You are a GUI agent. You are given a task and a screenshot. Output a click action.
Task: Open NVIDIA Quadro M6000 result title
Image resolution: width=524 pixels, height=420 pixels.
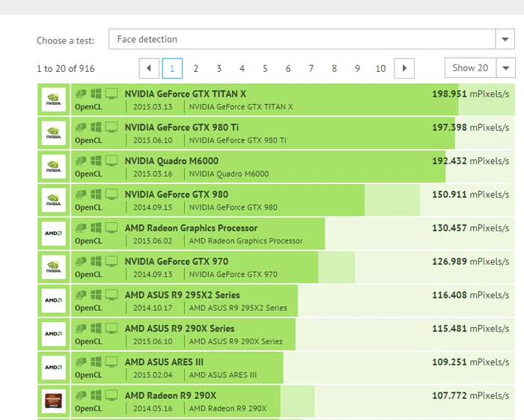pos(171,161)
